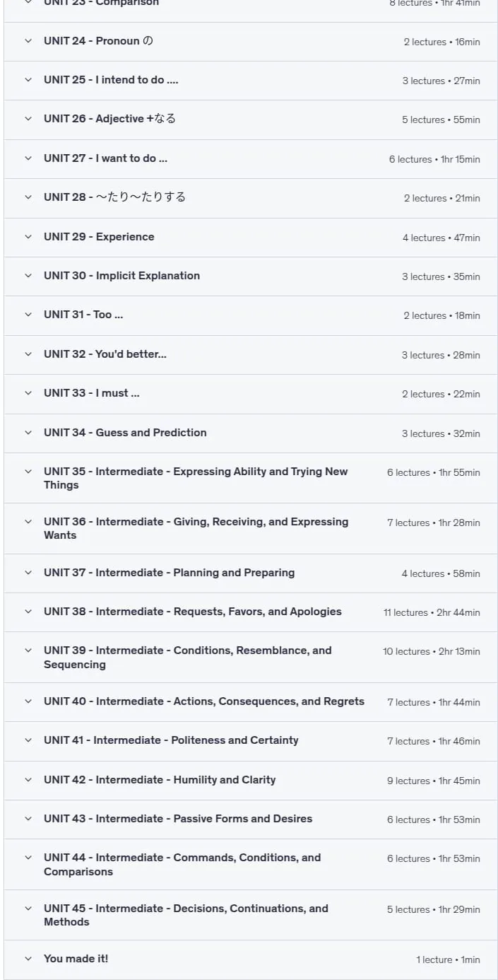Click the arrow icon beside UNIT 32 You'd better
The height and width of the screenshot is (980, 498).
[28, 355]
